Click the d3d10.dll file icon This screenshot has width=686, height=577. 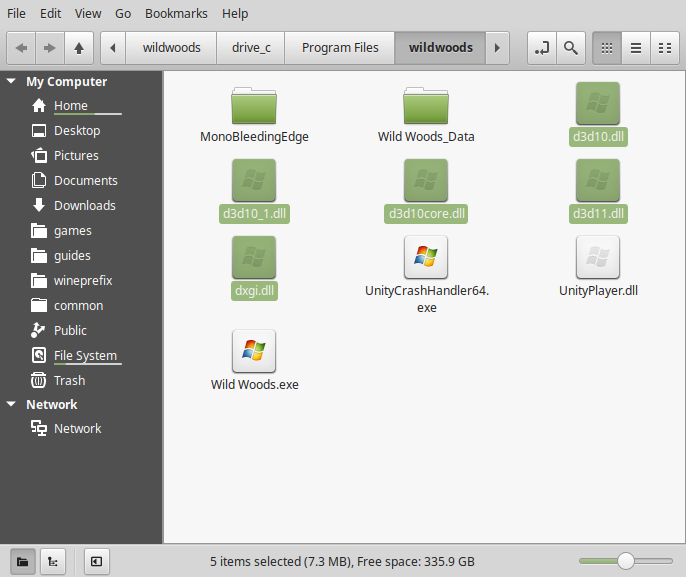[x=598, y=104]
